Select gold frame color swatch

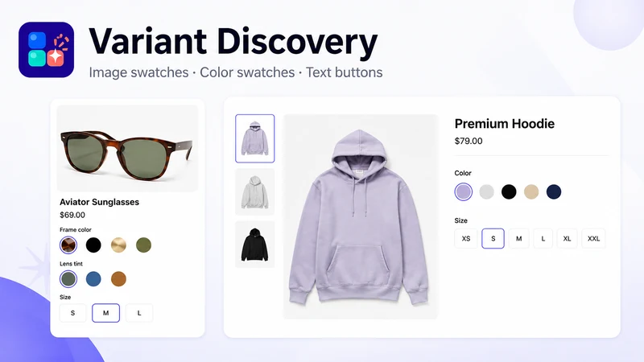coord(118,245)
